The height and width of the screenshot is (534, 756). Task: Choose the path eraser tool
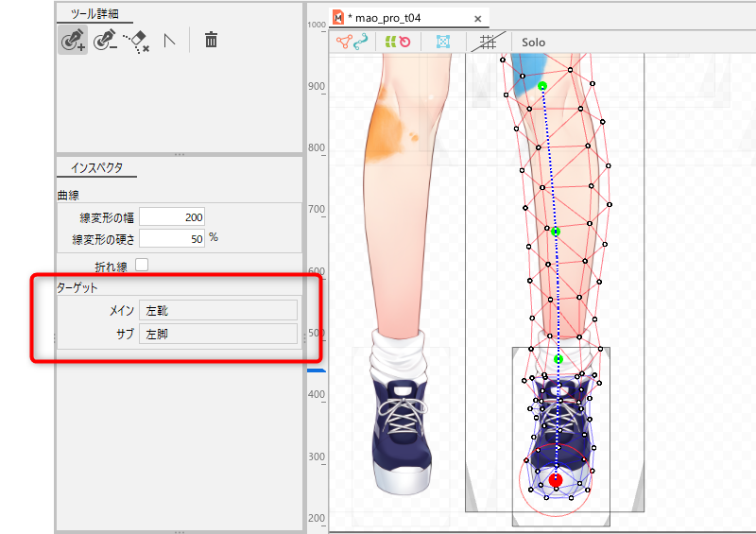point(137,40)
